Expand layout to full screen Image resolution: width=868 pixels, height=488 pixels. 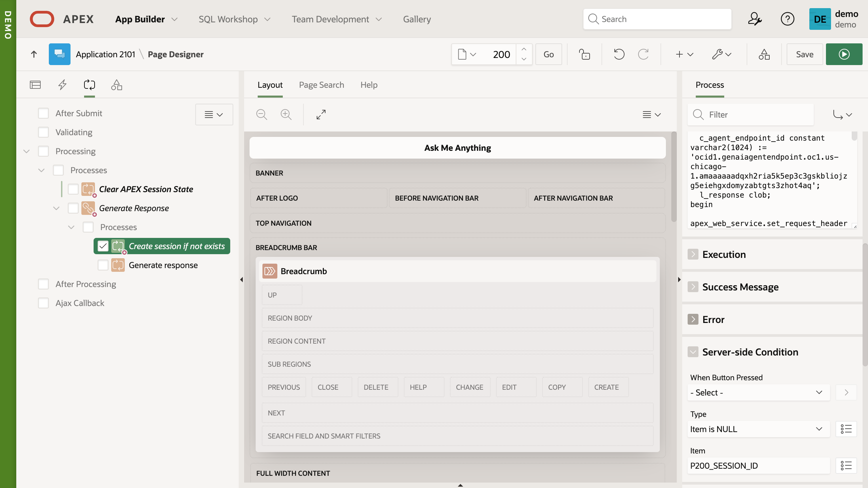coord(321,115)
